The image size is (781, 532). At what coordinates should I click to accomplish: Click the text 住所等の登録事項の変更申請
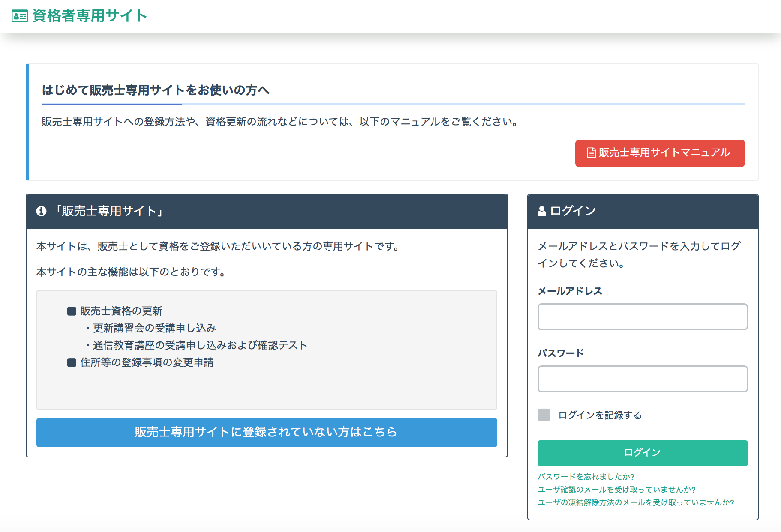tap(147, 362)
